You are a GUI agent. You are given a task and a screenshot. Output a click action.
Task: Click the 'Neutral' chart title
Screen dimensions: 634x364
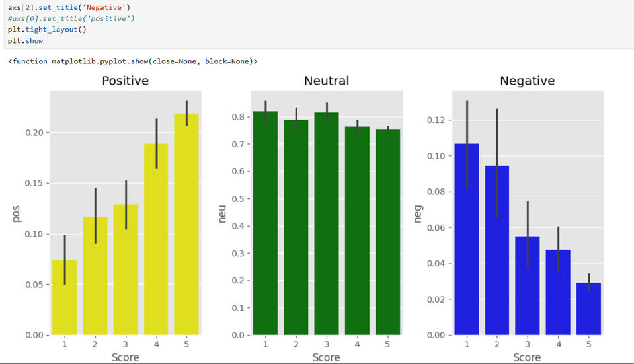[x=327, y=81]
